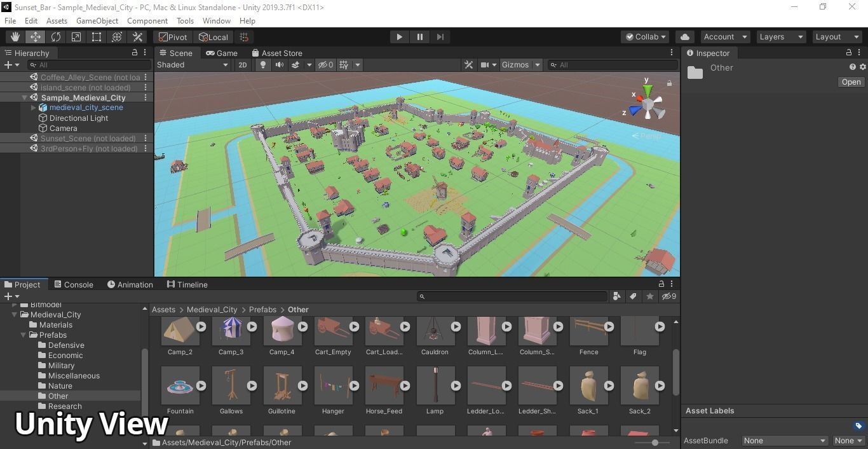Search by asset label icon
Image resolution: width=868 pixels, height=449 pixels.
(x=633, y=296)
